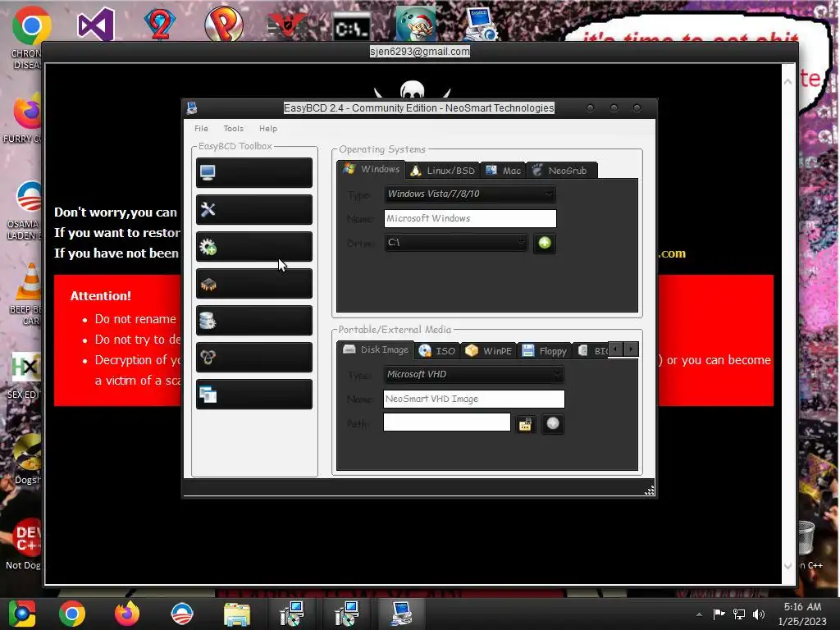
Task: Open the Tools menu
Action: [x=234, y=129]
